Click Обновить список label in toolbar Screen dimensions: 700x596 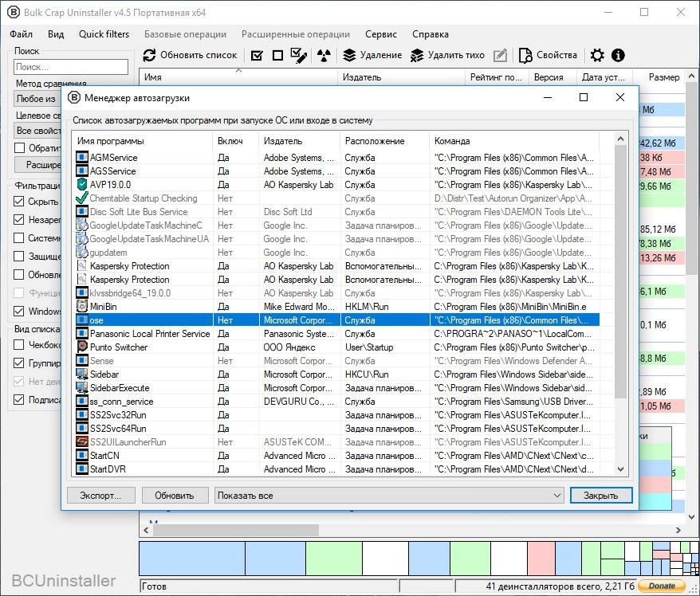click(199, 55)
